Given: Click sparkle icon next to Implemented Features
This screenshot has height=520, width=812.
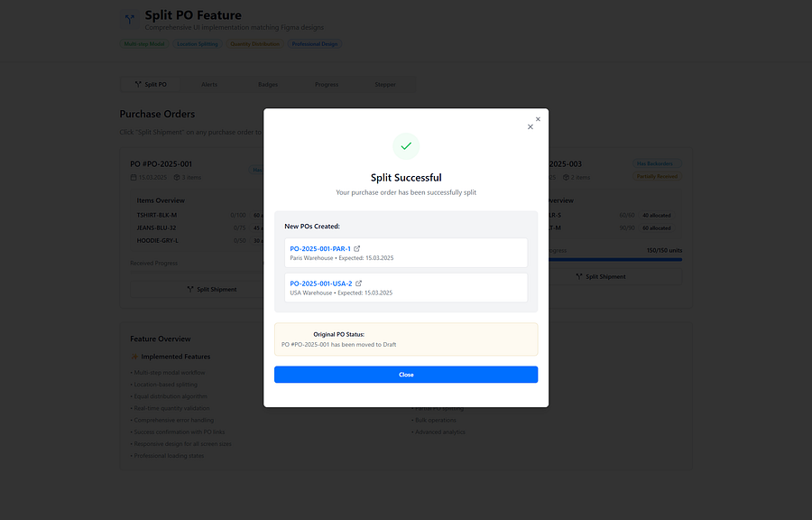Looking at the screenshot, I should pos(134,357).
